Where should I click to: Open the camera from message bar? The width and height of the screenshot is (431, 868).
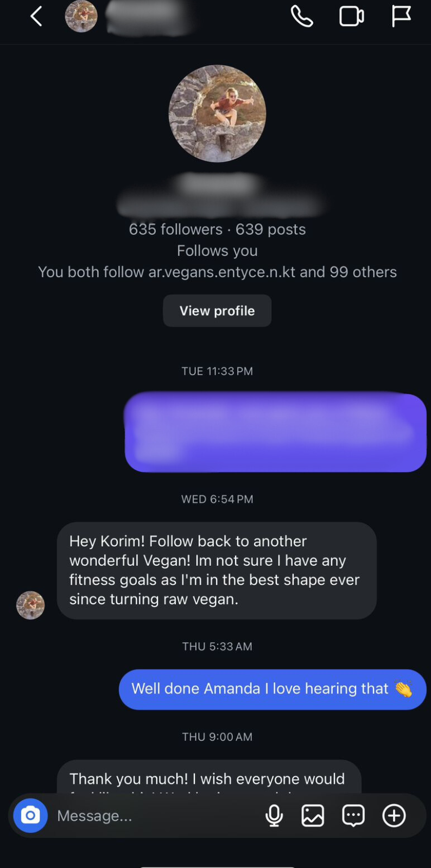point(30,815)
